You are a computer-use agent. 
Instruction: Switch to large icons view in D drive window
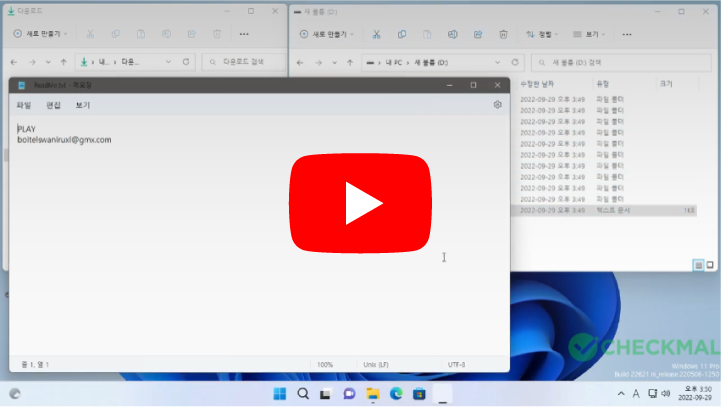pyautogui.click(x=710, y=265)
